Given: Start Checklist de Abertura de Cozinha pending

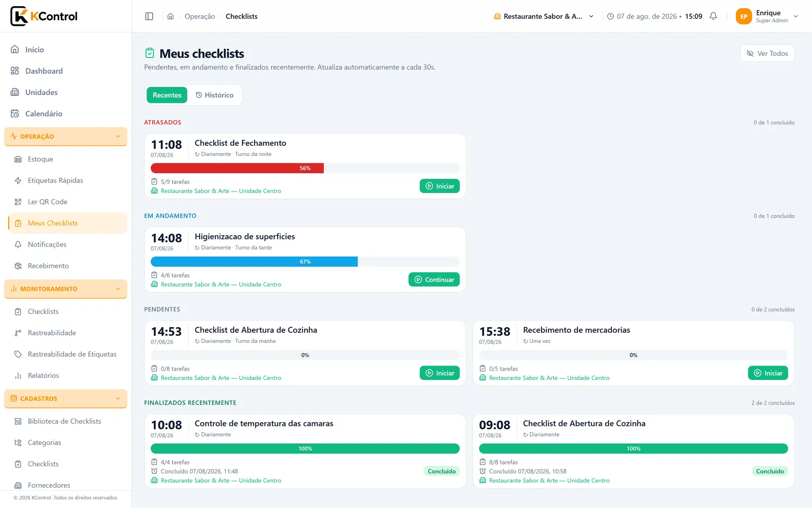Looking at the screenshot, I should coord(439,373).
